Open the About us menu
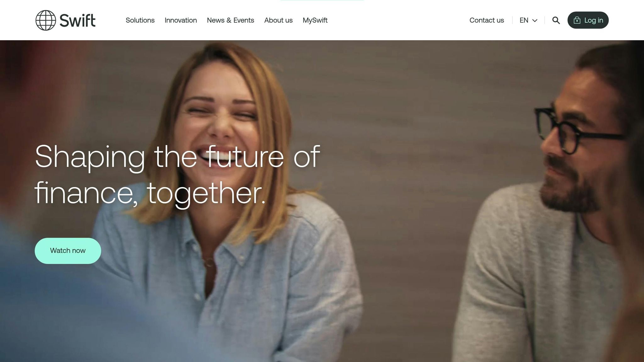This screenshot has height=362, width=644. pyautogui.click(x=278, y=20)
